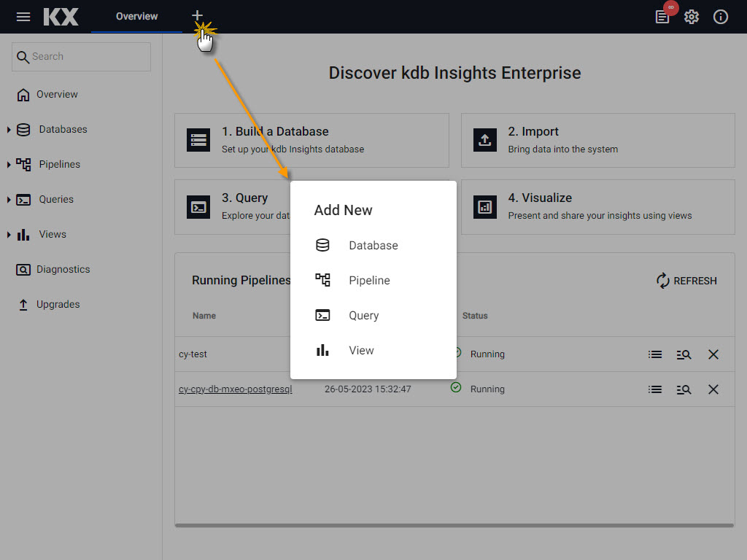Click the Build a Database card icon
Image resolution: width=747 pixels, height=560 pixels.
point(198,140)
